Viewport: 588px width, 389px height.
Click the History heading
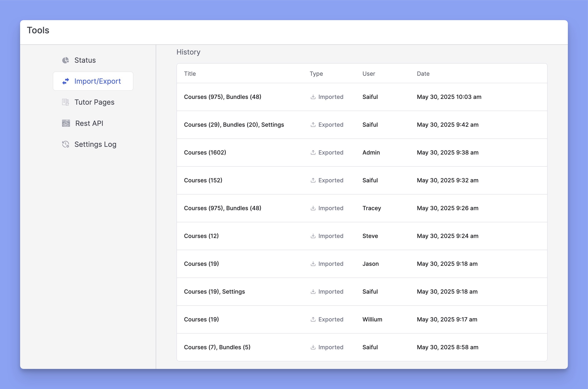tap(188, 52)
